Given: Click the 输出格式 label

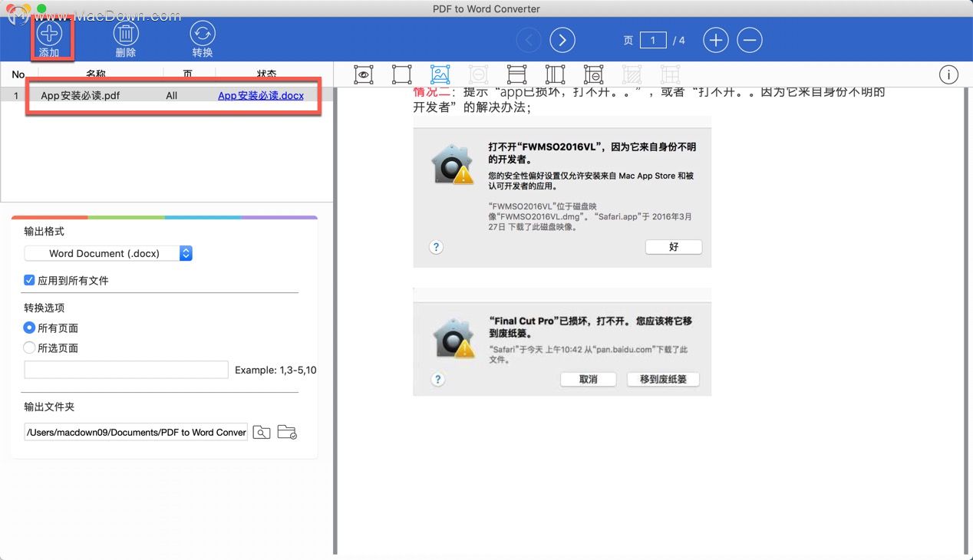Looking at the screenshot, I should (45, 231).
